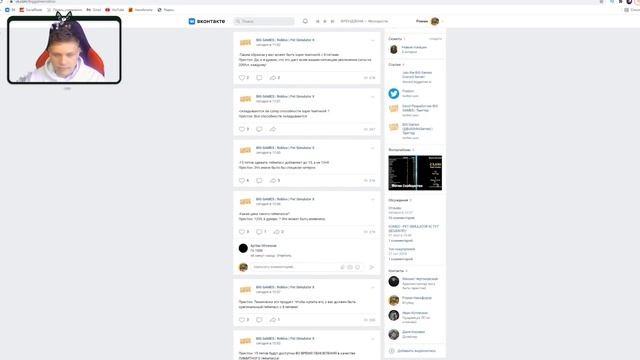This screenshot has width=640, height=360.
Task: Like the post with Артём's comment
Action: [x=242, y=232]
